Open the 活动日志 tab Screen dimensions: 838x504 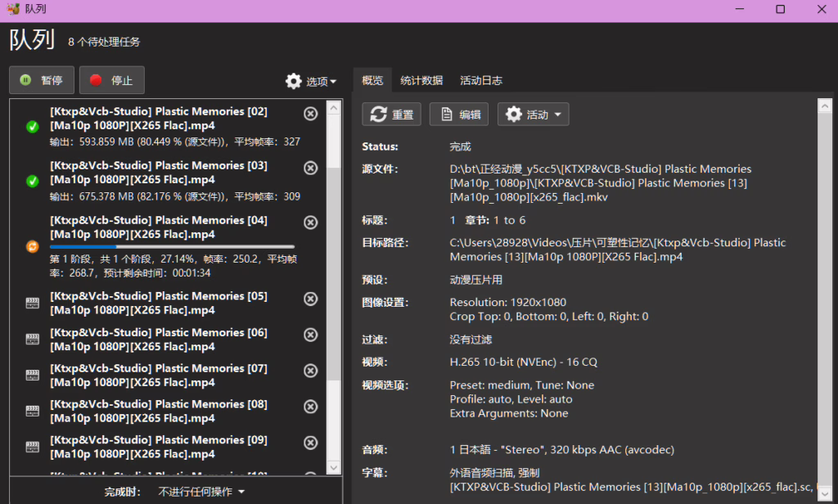pyautogui.click(x=481, y=80)
